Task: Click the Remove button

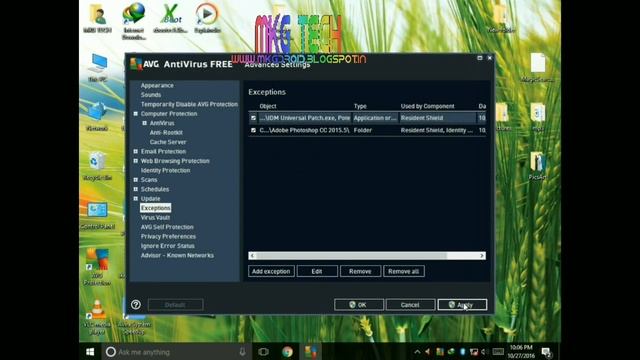Action: [360, 271]
